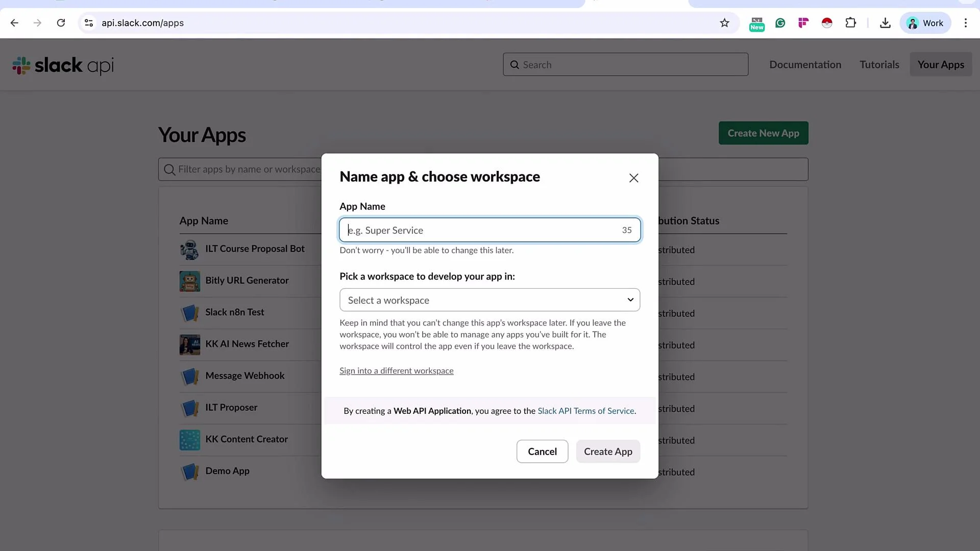Click the browser forward arrow
Screen dimensions: 980x551
[x=37, y=23]
